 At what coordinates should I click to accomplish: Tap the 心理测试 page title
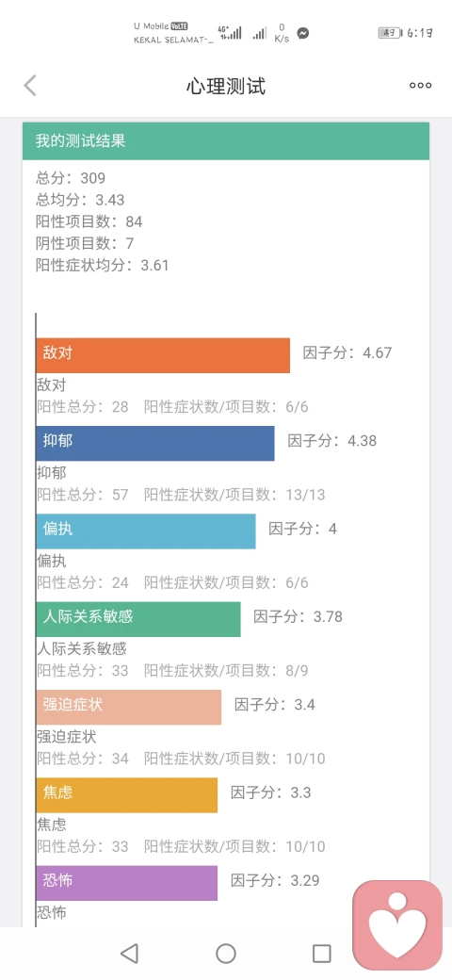[226, 86]
